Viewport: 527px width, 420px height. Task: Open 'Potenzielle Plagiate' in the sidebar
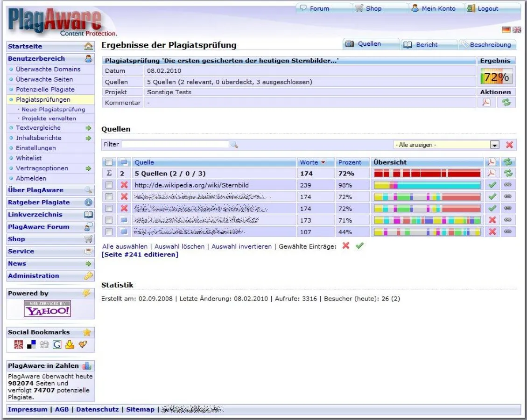[45, 90]
